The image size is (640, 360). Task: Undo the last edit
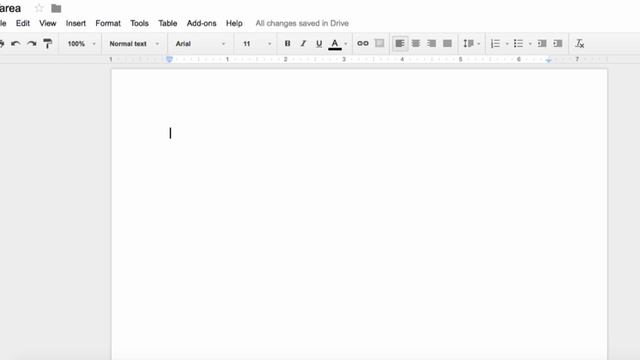tap(16, 44)
